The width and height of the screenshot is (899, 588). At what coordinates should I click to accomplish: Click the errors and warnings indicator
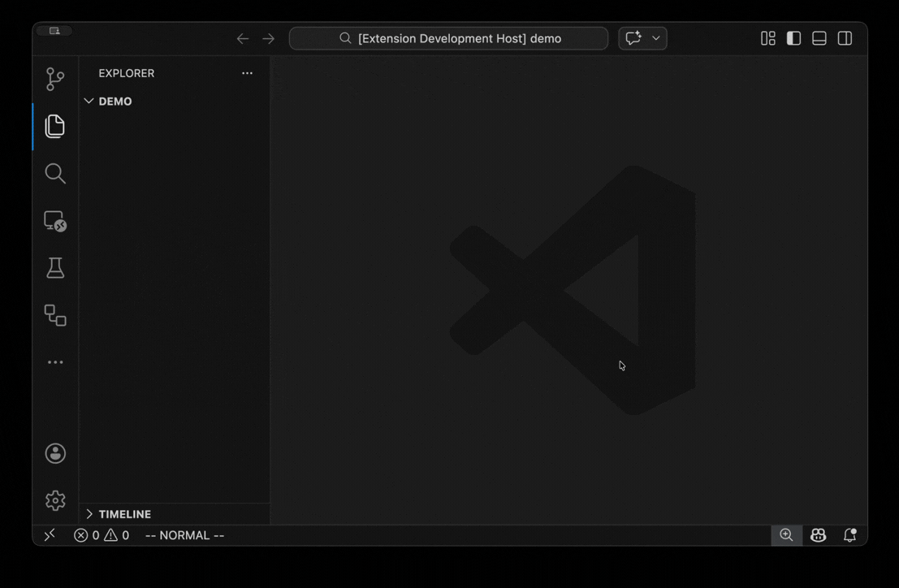[101, 534]
